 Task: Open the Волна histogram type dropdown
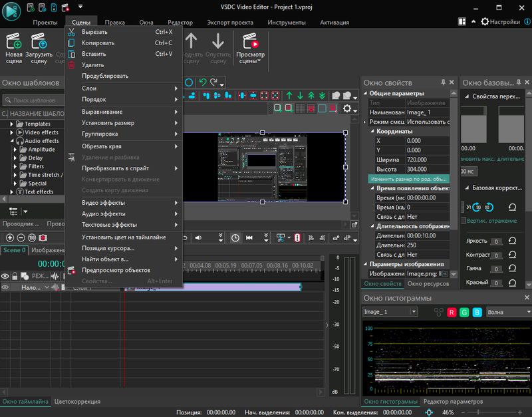tap(509, 312)
